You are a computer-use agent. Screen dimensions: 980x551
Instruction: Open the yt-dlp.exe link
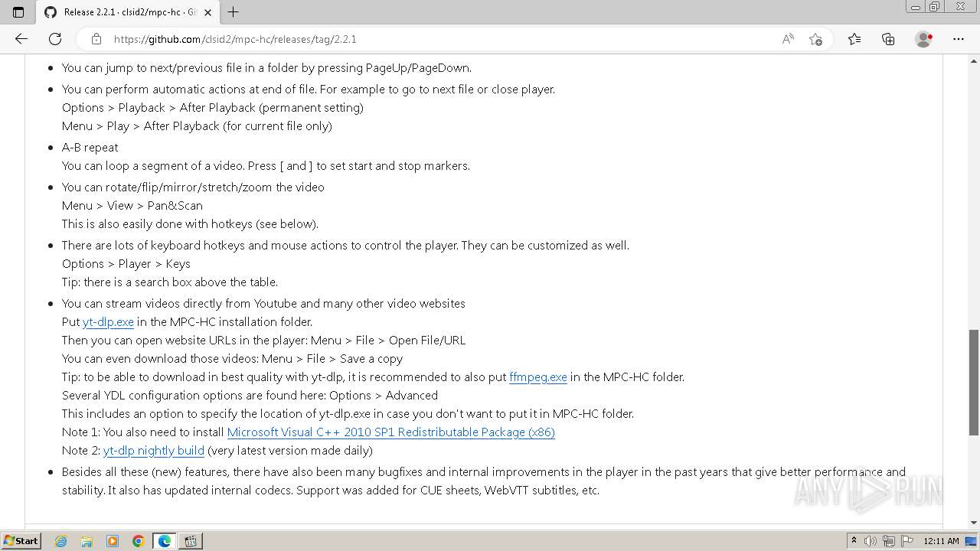(x=108, y=322)
